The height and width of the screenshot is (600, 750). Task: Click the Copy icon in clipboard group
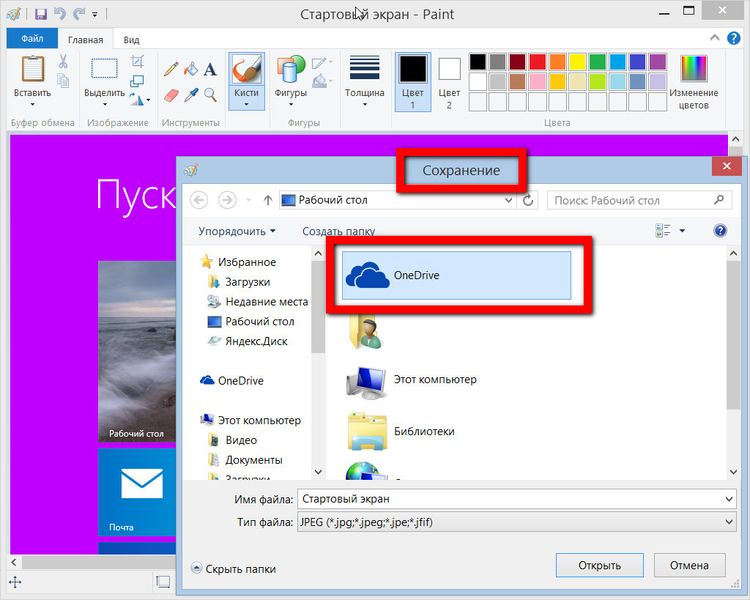pyautogui.click(x=63, y=80)
